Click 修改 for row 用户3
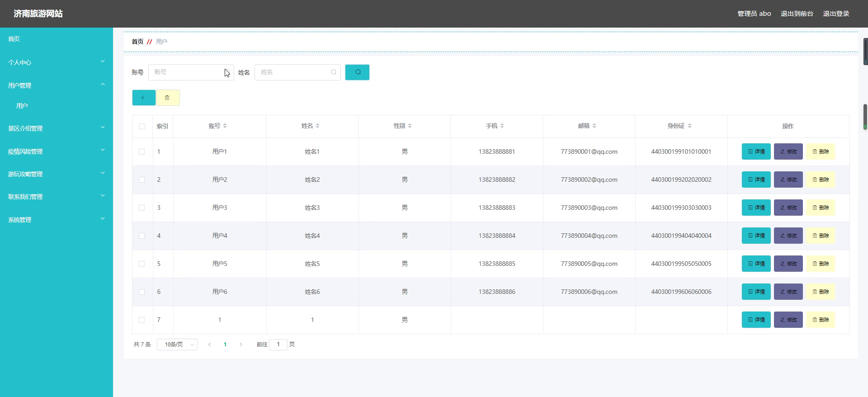This screenshot has width=868, height=397. [788, 208]
